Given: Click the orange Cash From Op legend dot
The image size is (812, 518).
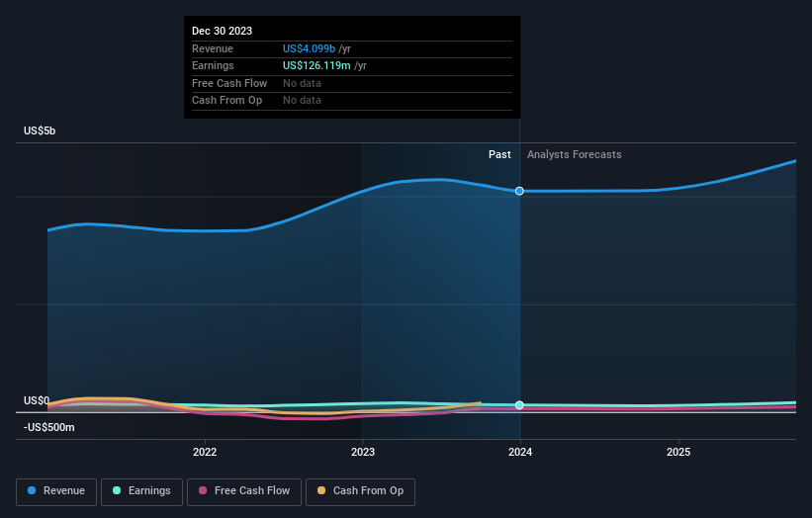Looking at the screenshot, I should [321, 490].
